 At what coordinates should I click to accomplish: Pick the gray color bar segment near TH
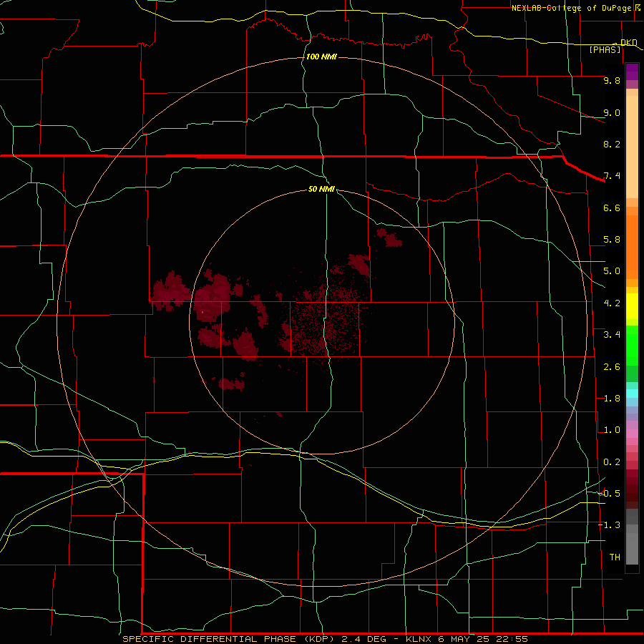632,550
